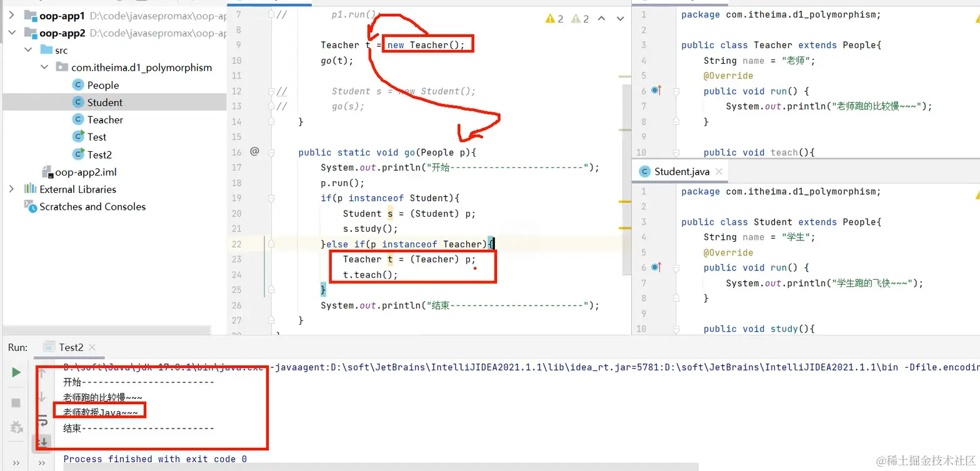Click the grayed bug icon in Run toolbar
The height and width of the screenshot is (471, 980).
pos(16,427)
